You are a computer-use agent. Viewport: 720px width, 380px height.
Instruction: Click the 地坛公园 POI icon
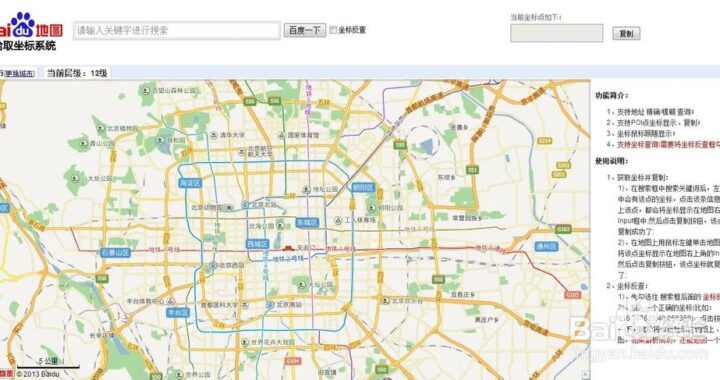coord(306,189)
